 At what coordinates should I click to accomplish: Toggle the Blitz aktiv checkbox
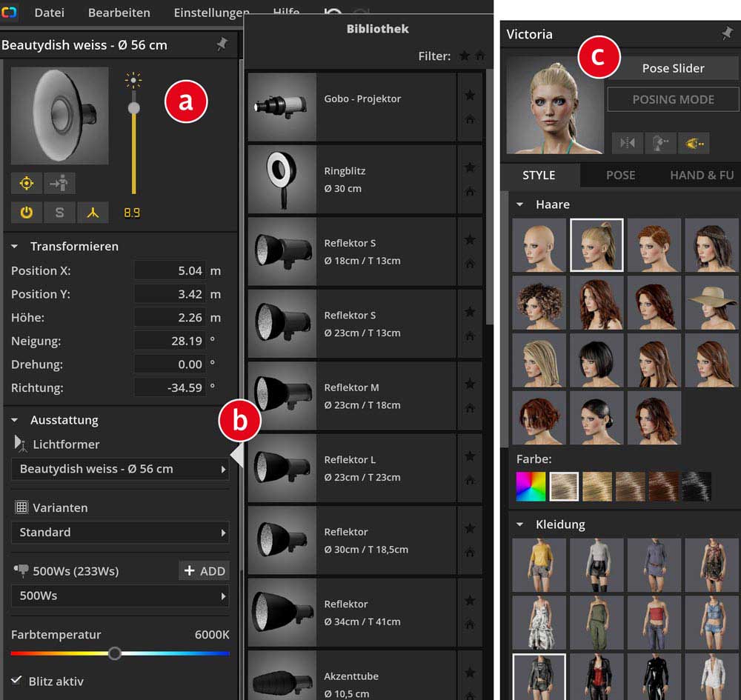point(16,680)
